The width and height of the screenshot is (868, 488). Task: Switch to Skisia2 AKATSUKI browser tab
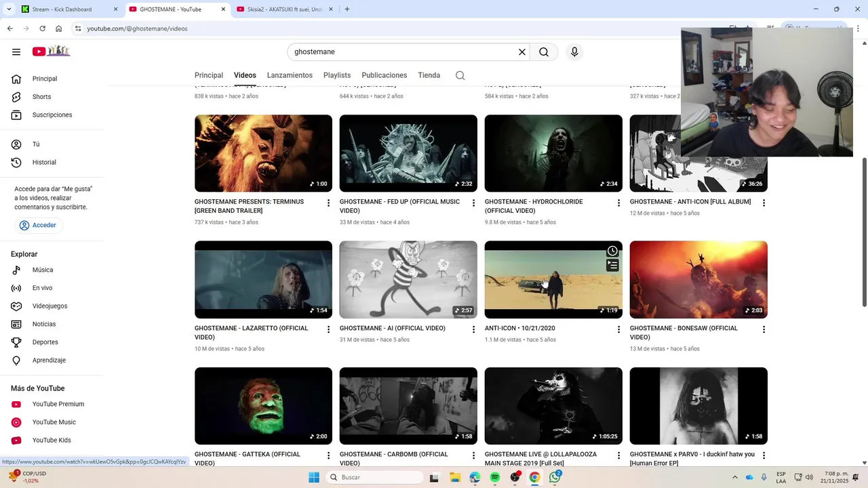tap(283, 9)
